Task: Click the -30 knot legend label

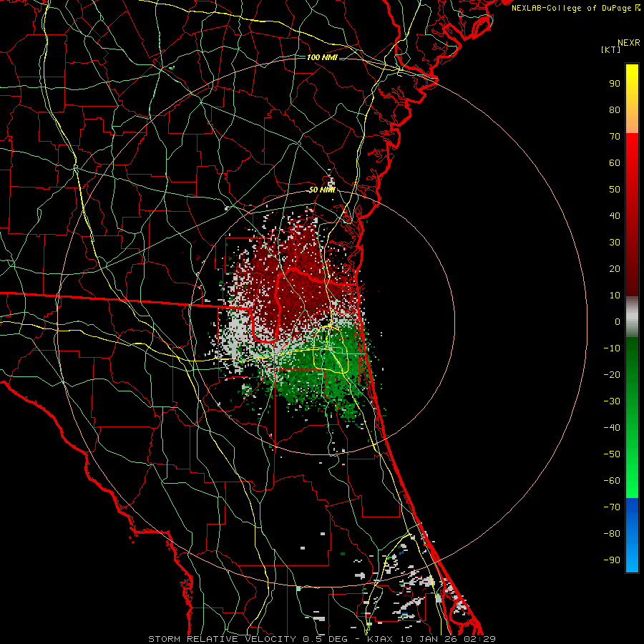Action: [x=612, y=401]
